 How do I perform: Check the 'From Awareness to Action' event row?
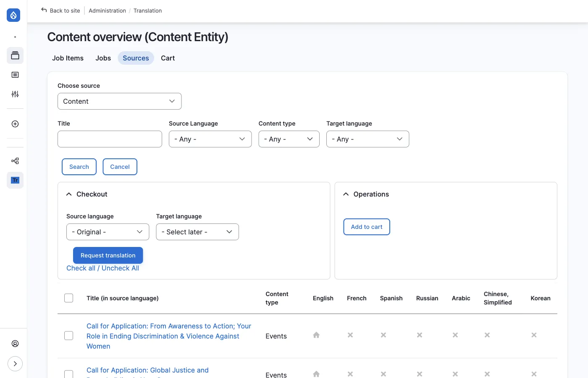[69, 336]
